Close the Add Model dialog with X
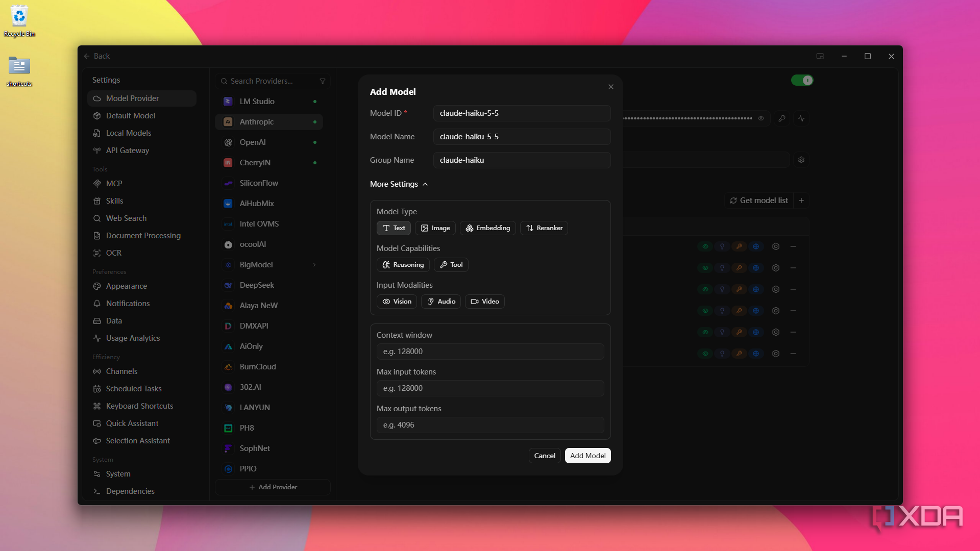 tap(611, 87)
